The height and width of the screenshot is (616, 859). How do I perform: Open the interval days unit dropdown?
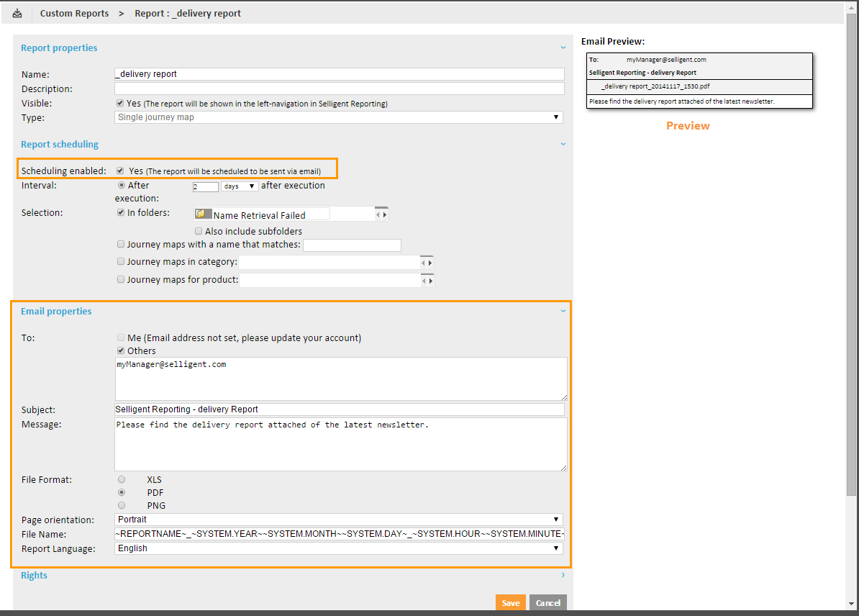pyautogui.click(x=240, y=186)
